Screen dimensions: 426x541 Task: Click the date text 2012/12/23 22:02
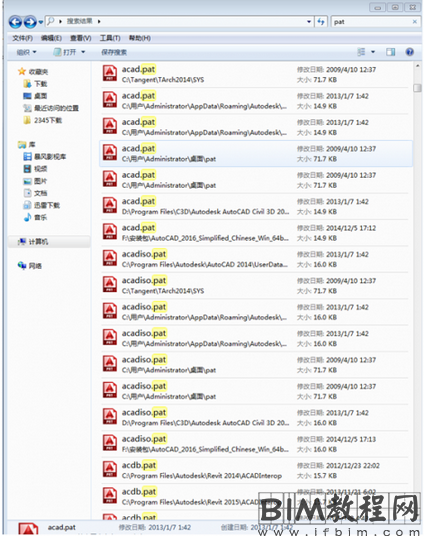[353, 466]
